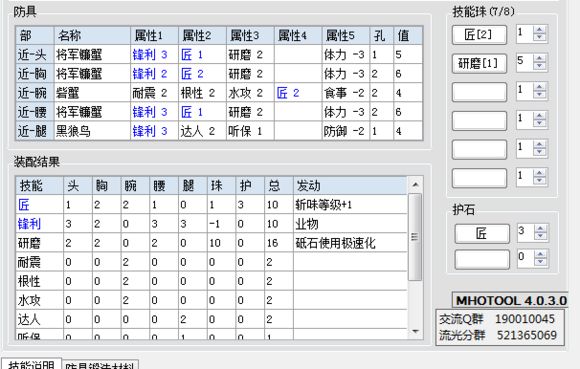Screen dimensions: 580x369
Task: Click the 护 column header
Action: tap(250, 186)
